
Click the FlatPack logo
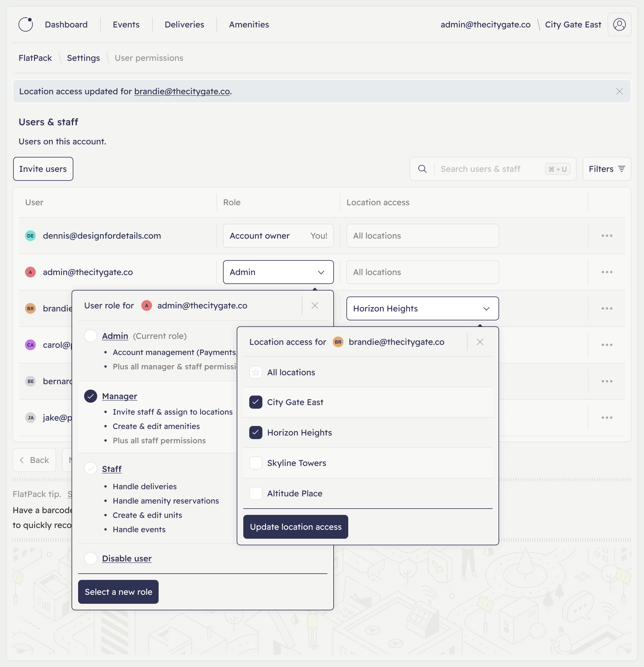26,24
